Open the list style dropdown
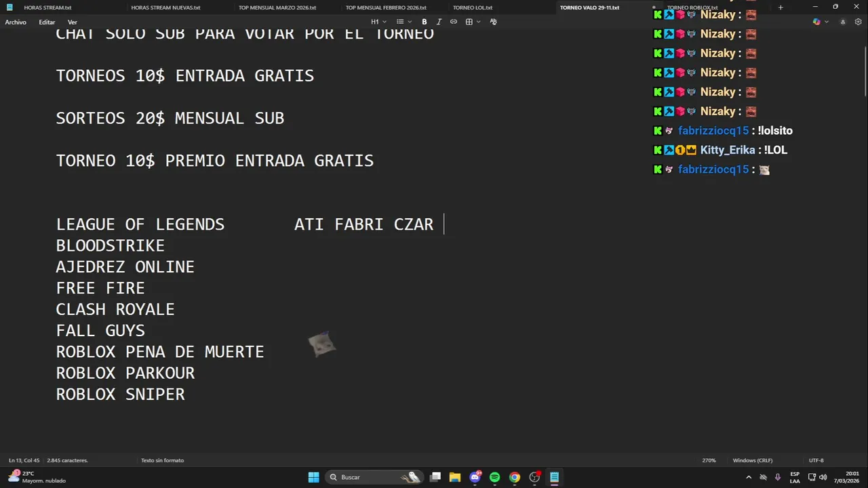868x488 pixels. point(403,22)
